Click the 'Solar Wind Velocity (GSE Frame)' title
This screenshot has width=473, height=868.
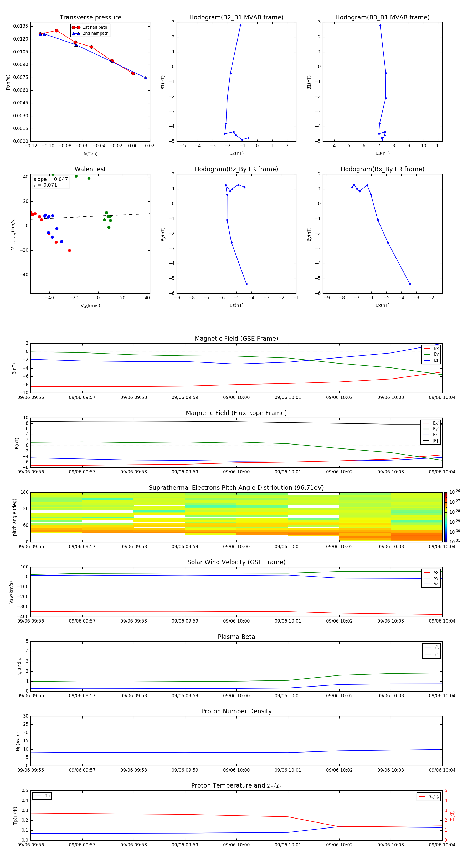coord(236,562)
